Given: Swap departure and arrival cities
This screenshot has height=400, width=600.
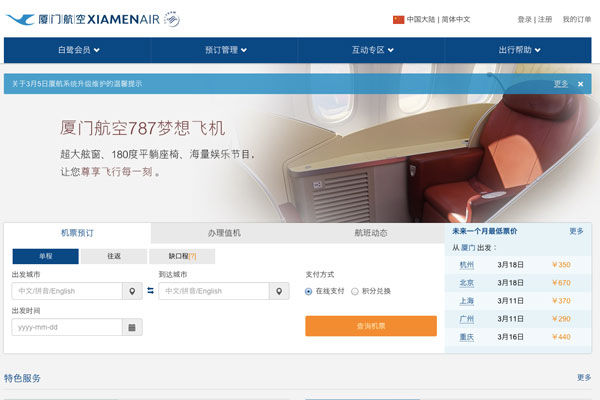Looking at the screenshot, I should tap(150, 291).
